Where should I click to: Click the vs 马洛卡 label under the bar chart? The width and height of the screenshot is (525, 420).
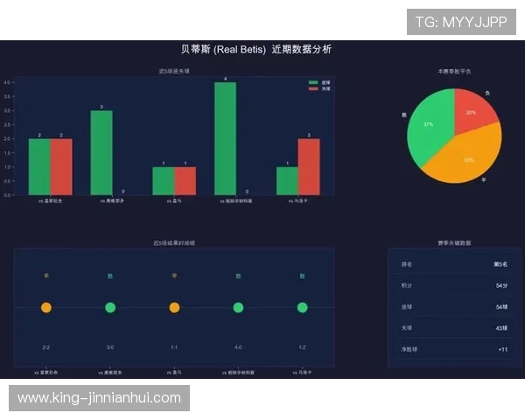coord(298,201)
